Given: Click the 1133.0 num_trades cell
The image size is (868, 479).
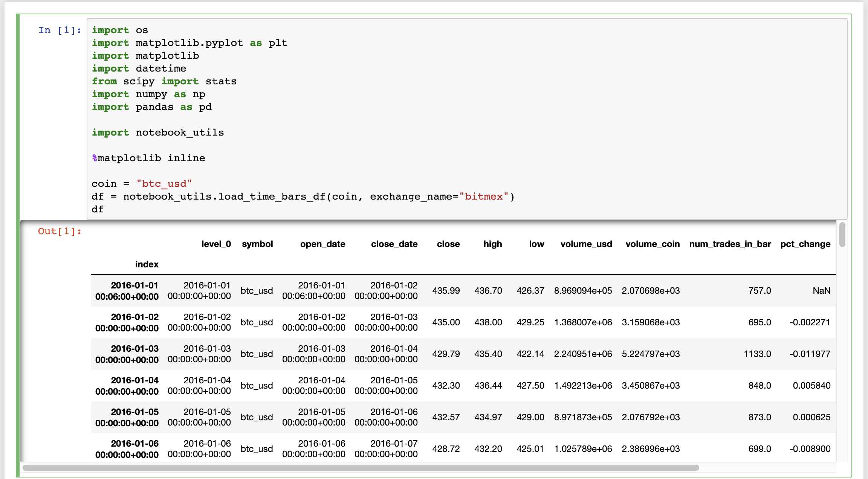Looking at the screenshot, I should coord(757,354).
